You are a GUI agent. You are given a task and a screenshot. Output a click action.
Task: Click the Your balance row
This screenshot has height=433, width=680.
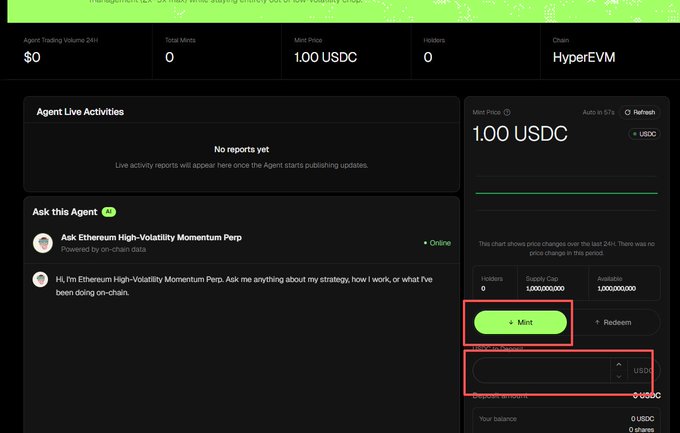click(566, 419)
